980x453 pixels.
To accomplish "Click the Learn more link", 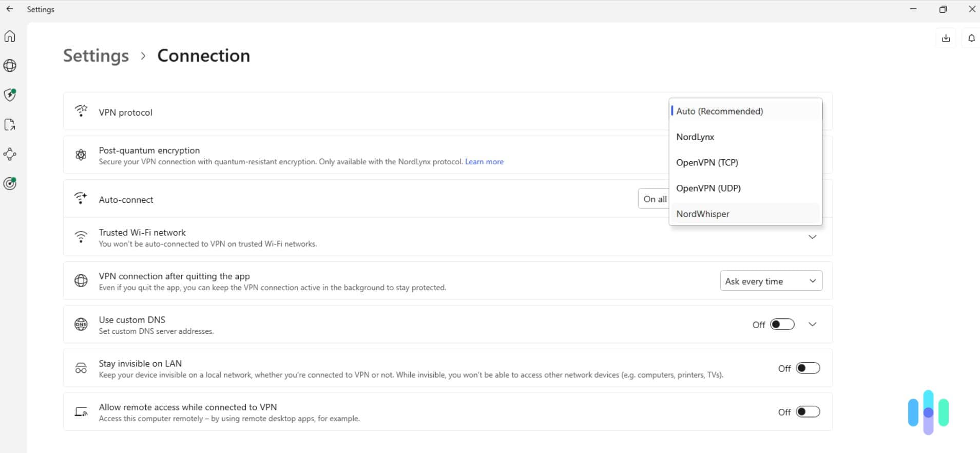I will 484,162.
